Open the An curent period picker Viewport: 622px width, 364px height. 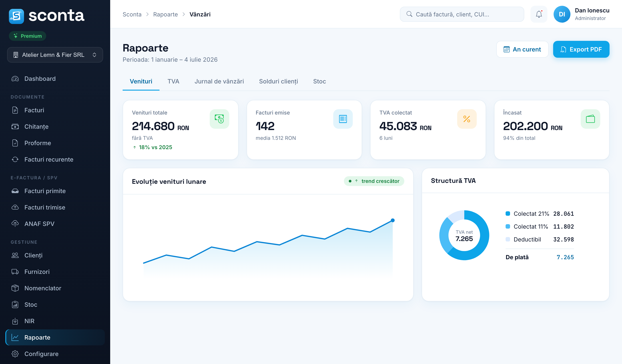point(522,49)
